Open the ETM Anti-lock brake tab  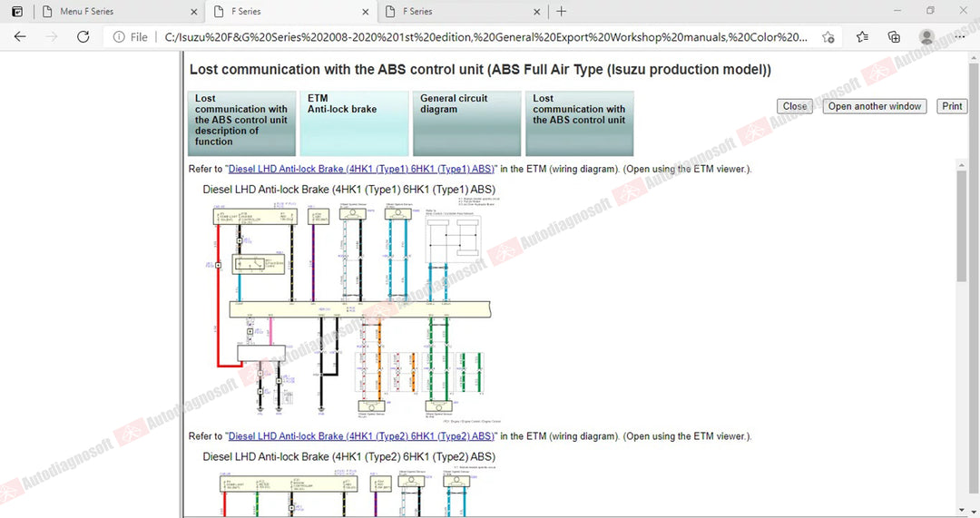coord(354,123)
